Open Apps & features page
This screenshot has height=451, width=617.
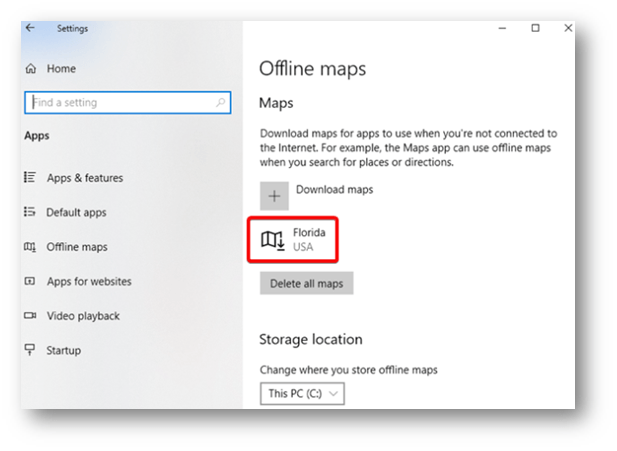[x=85, y=178]
